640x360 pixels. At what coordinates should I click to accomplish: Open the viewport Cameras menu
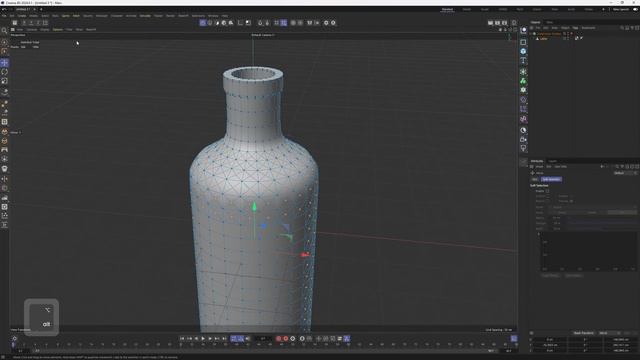[32, 29]
